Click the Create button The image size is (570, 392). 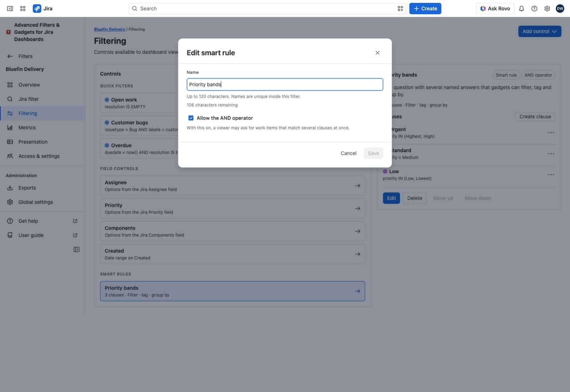tap(425, 9)
